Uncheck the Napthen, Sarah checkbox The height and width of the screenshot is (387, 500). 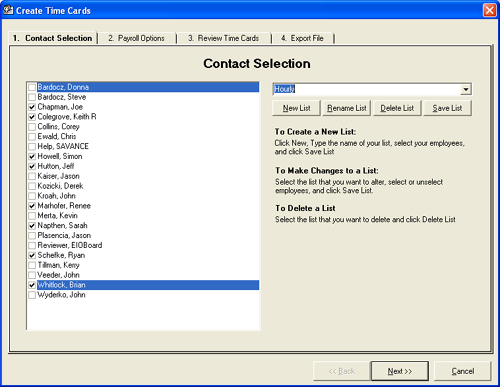32,226
